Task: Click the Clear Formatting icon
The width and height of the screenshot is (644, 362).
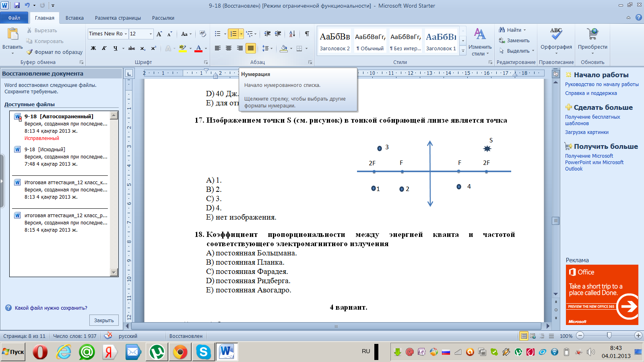Action: tap(203, 34)
